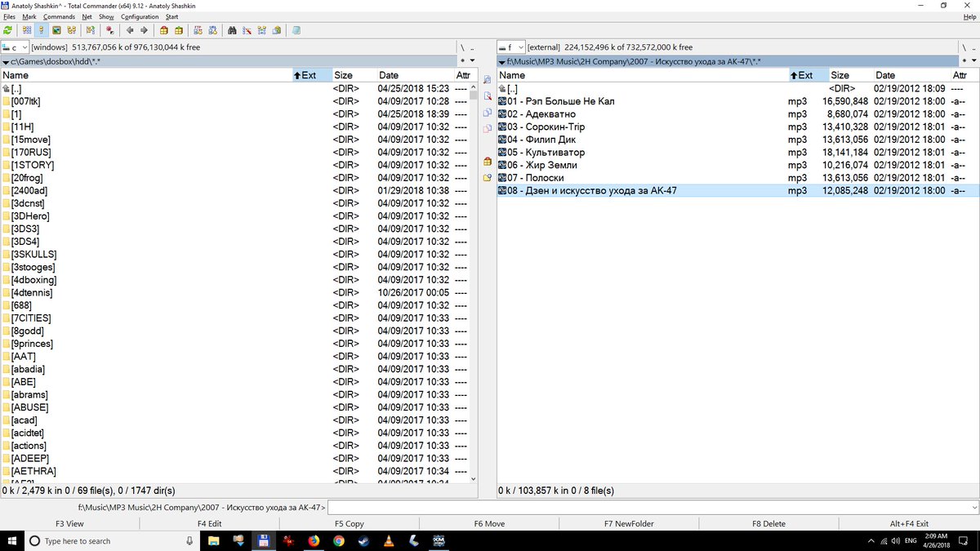The height and width of the screenshot is (551, 980).
Task: Open Steam from the taskbar
Action: [x=364, y=540]
